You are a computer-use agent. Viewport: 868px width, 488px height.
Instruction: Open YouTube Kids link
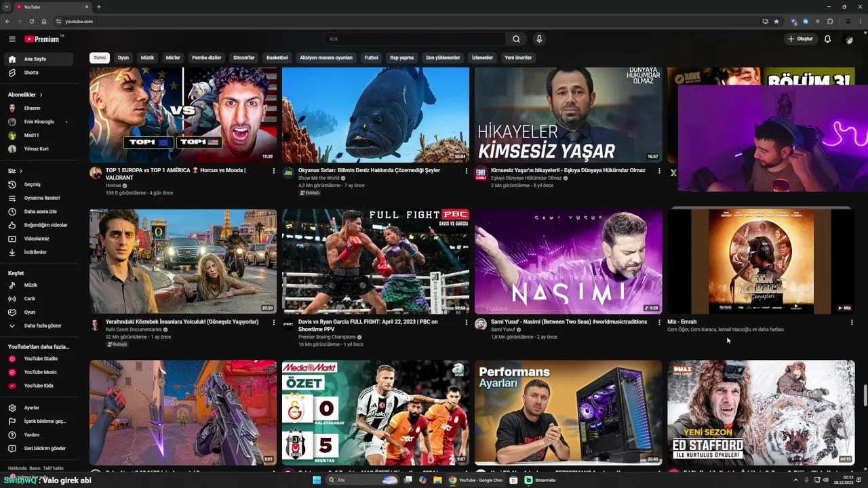[x=38, y=386]
